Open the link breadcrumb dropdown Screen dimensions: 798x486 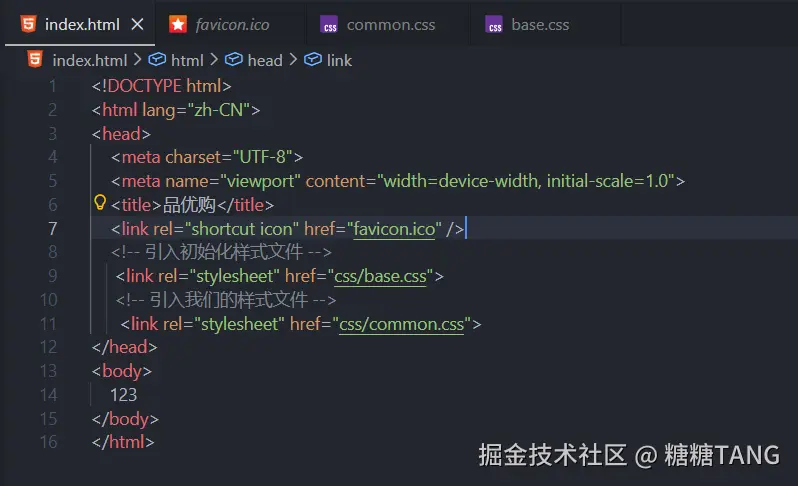click(x=339, y=60)
